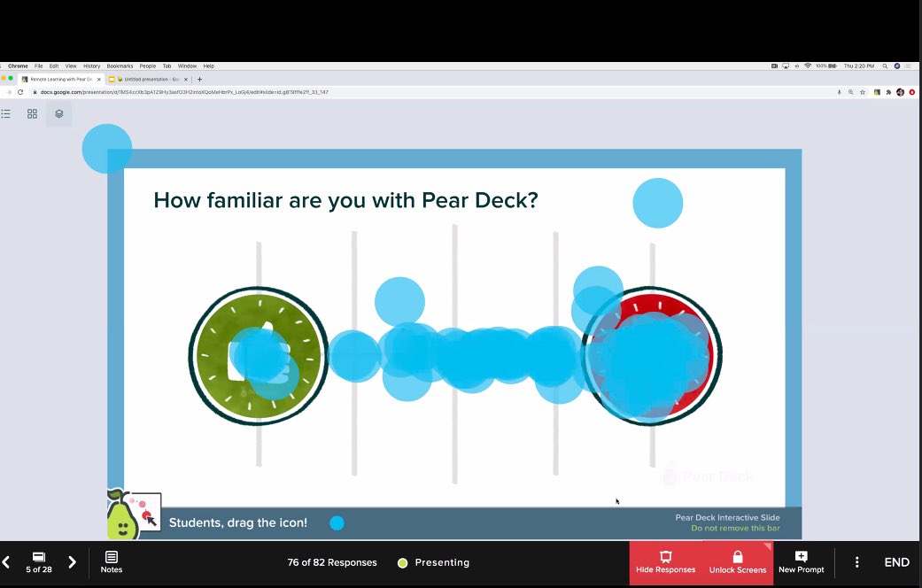The width and height of the screenshot is (922, 588).
Task: Click the green thumbs-up dial on the slide
Action: 259,356
